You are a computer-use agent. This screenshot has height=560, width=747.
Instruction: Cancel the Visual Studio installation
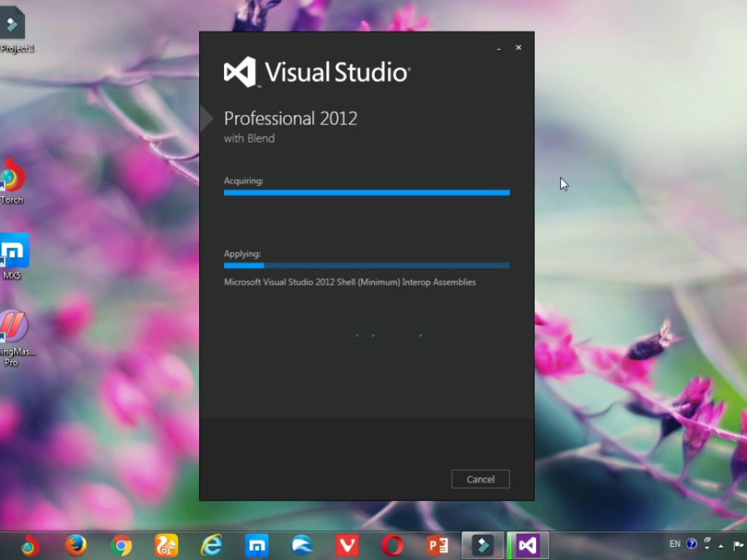coord(480,479)
